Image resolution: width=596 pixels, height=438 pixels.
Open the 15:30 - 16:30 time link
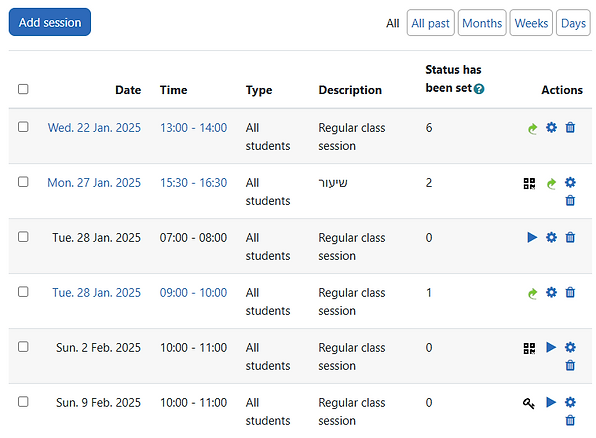point(193,183)
